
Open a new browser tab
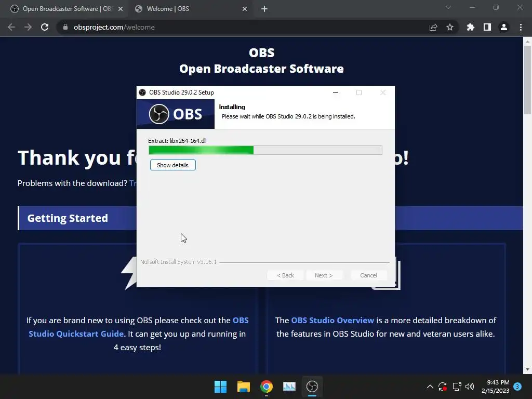264,9
